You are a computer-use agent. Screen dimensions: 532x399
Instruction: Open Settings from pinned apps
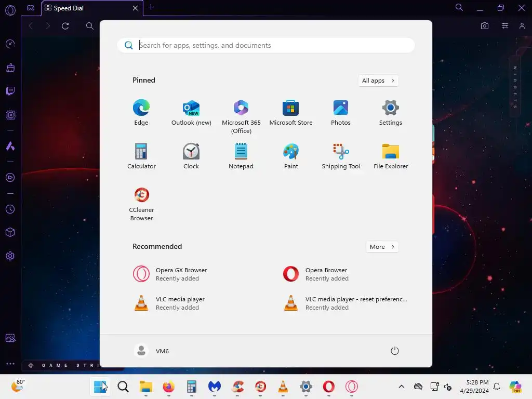(391, 113)
